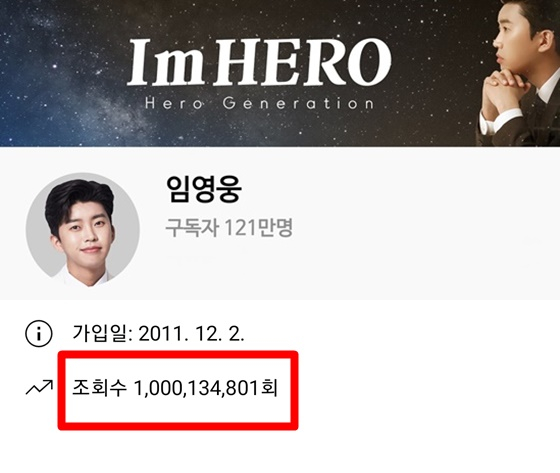Screen dimensions: 560x473
Task: Click the Hero Generation subtitle text
Action: tap(260, 103)
